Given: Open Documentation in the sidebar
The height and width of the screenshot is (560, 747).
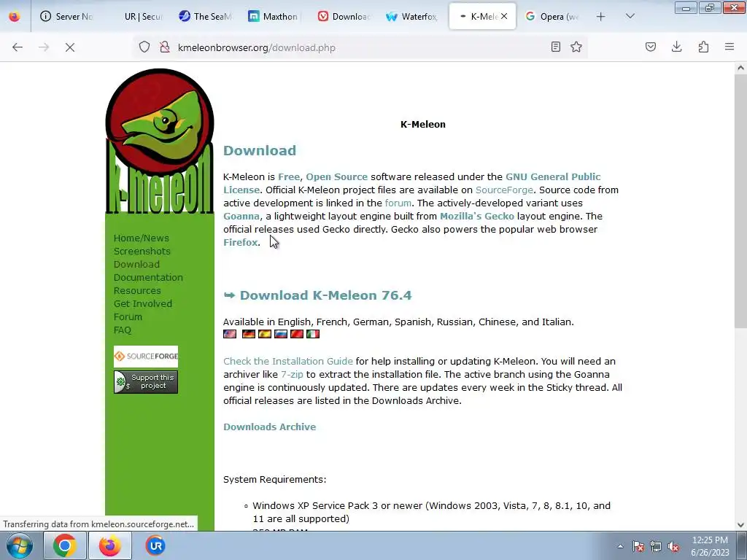Looking at the screenshot, I should point(147,277).
